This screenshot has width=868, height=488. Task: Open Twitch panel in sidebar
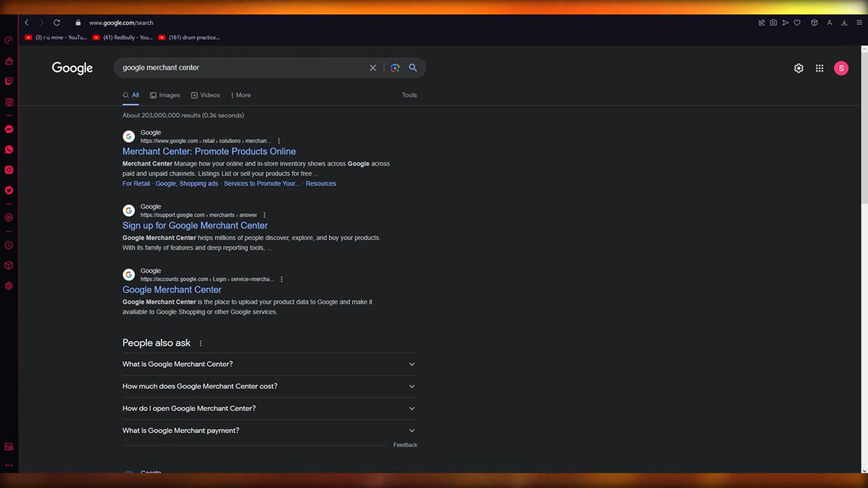click(9, 81)
